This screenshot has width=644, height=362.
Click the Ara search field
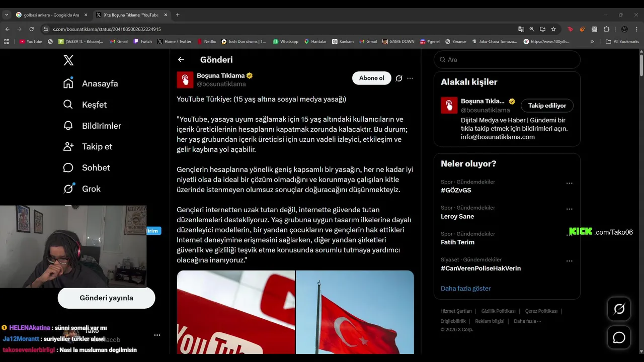[507, 60]
